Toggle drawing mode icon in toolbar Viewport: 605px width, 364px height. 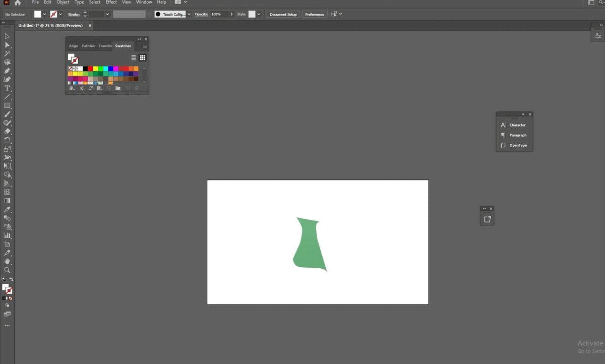coord(7,306)
